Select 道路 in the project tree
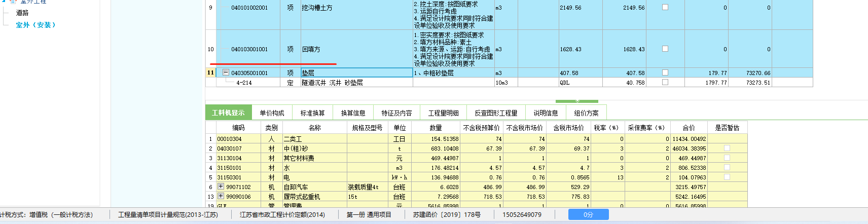Screen dimensions: 868x224 click(22, 13)
